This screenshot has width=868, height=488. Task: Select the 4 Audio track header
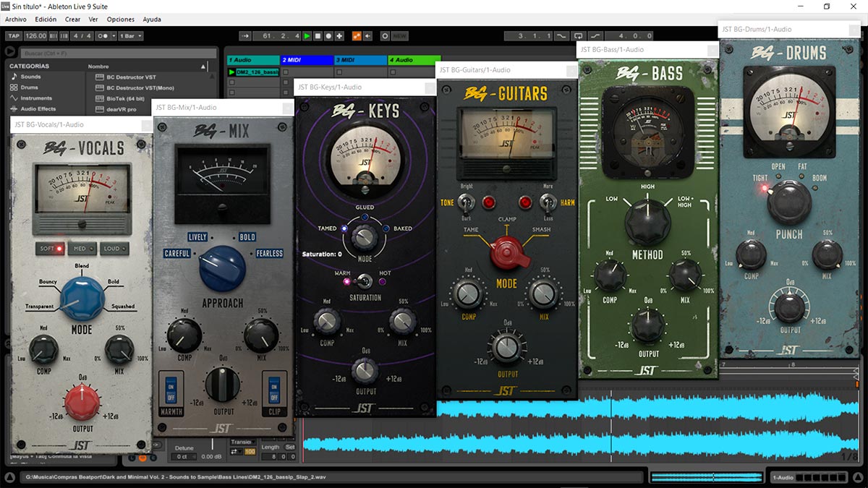pos(414,60)
